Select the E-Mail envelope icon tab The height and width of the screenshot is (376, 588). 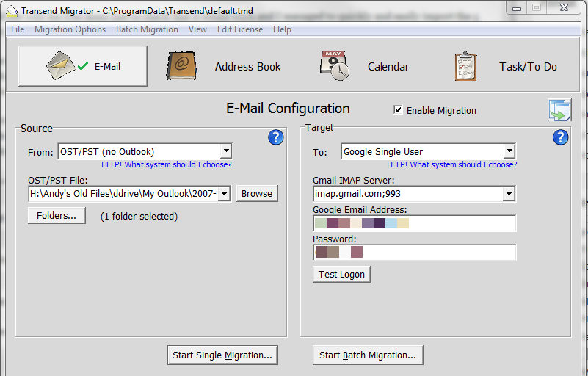[82, 66]
